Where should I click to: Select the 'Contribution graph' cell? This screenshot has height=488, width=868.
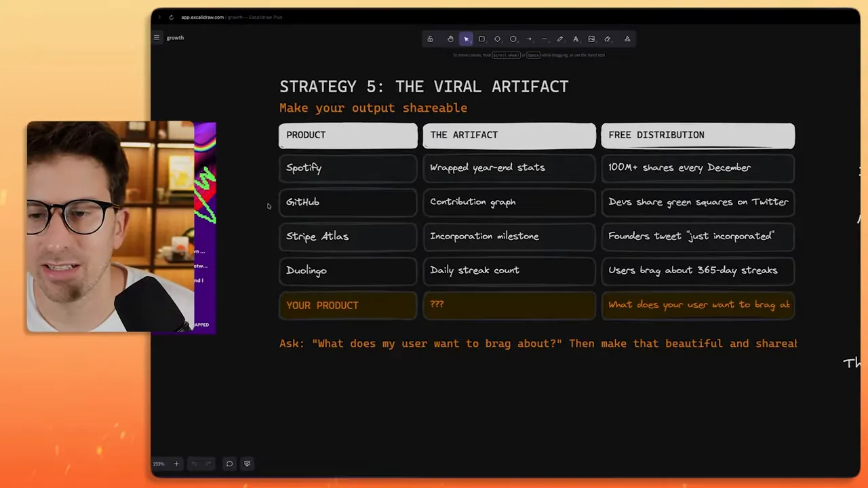pos(509,203)
